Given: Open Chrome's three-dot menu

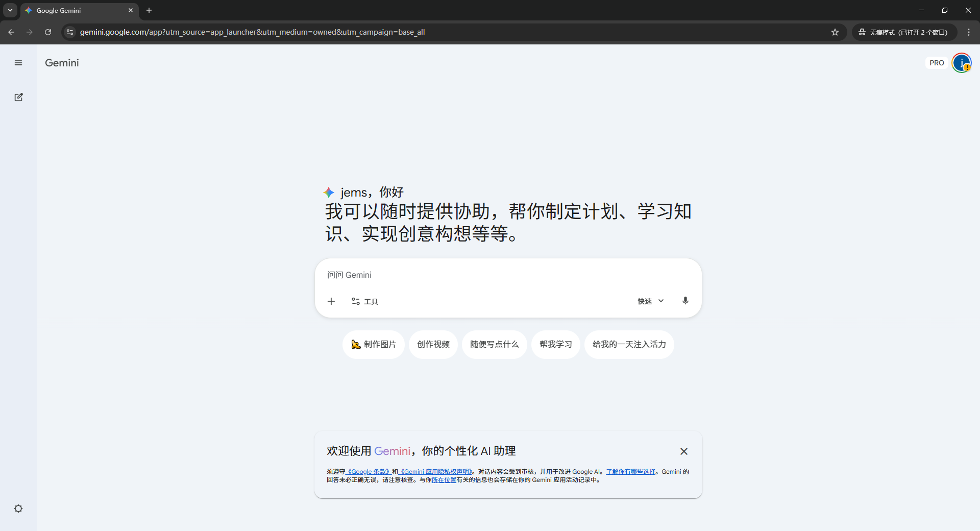Looking at the screenshot, I should click(969, 32).
